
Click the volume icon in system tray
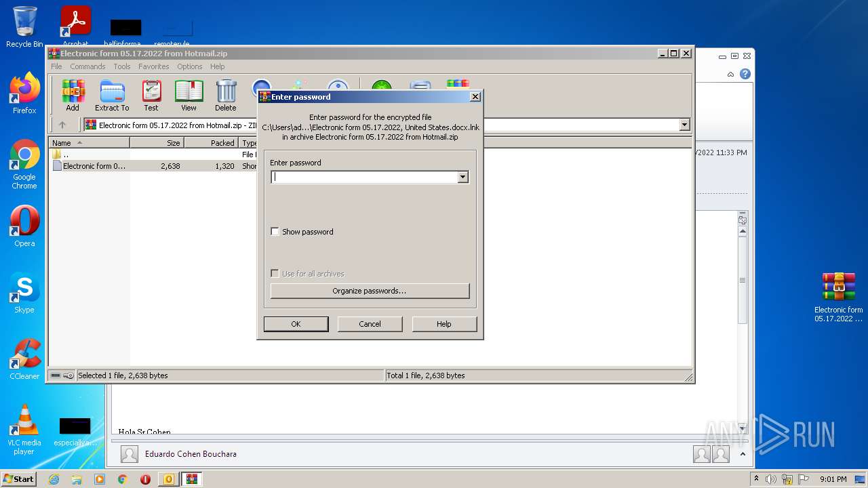tap(770, 479)
